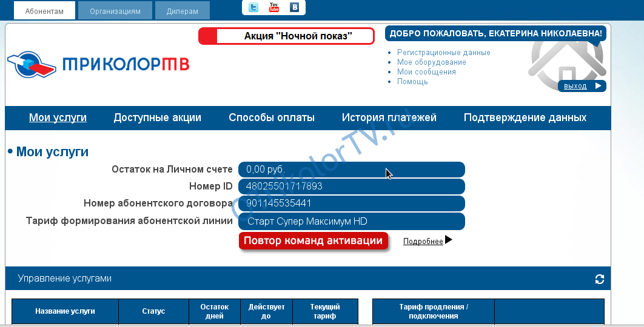Go to Способы оплаты section
This screenshot has width=644, height=327.
tap(272, 117)
